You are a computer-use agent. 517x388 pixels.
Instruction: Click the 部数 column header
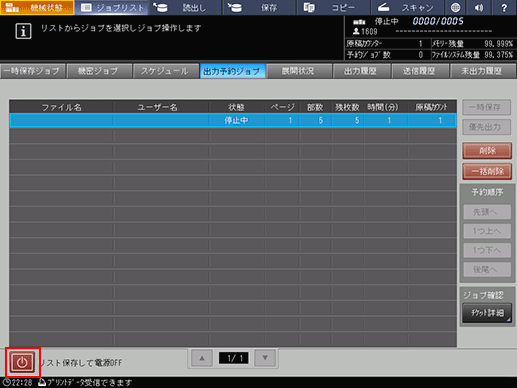(315, 107)
